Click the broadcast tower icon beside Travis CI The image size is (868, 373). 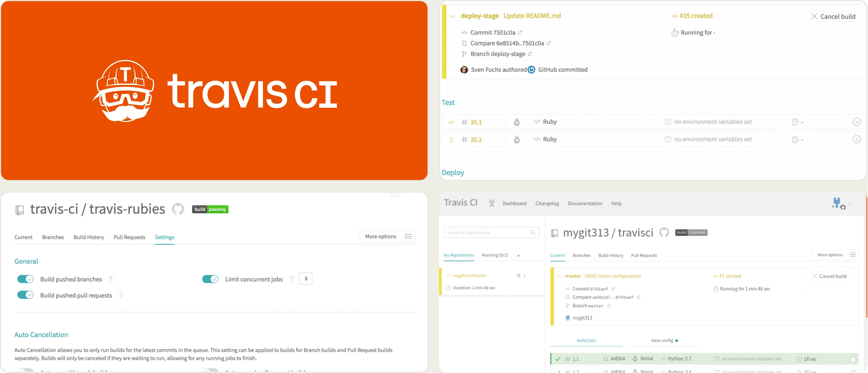491,203
